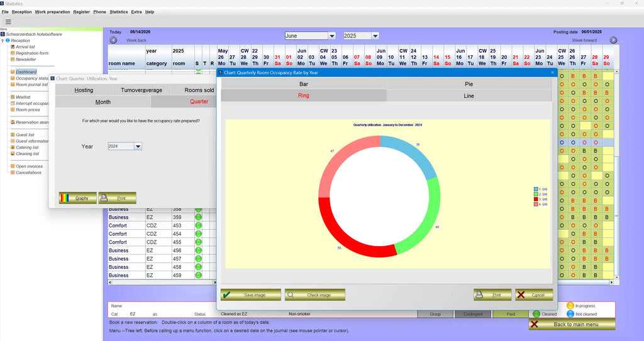The image size is (644, 341).
Task: Click the Reception globe icon
Action: click(x=8, y=40)
